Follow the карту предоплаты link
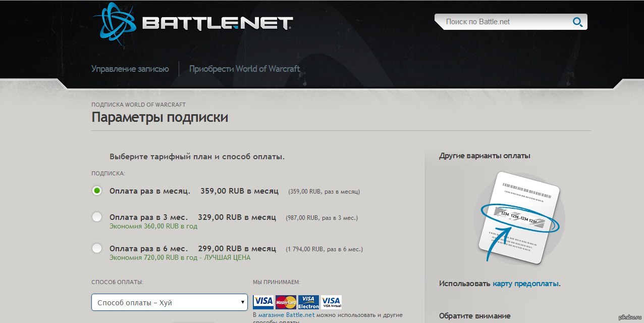Viewport: 644px width, 323px height. coord(525,284)
